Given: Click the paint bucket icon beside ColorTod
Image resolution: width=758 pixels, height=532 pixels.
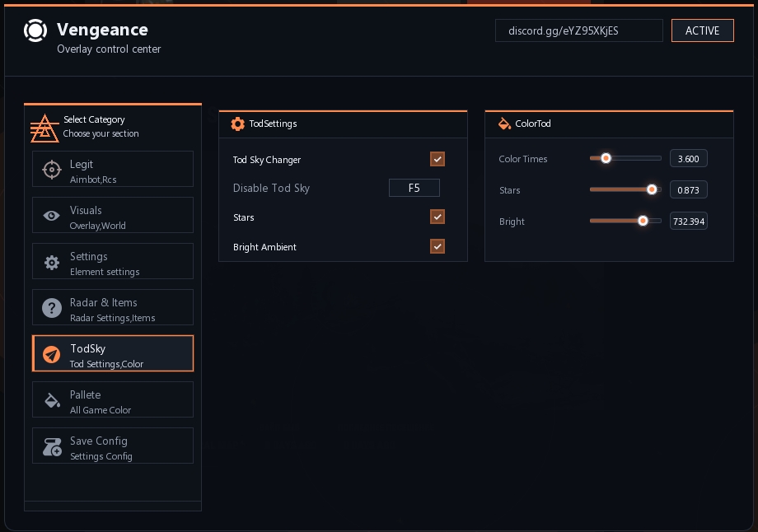Looking at the screenshot, I should tap(504, 124).
